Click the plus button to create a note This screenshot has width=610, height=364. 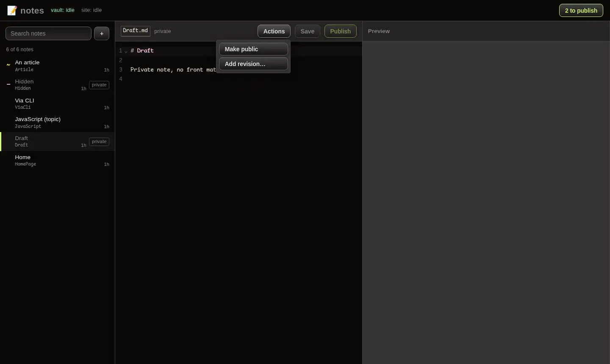[x=102, y=33]
